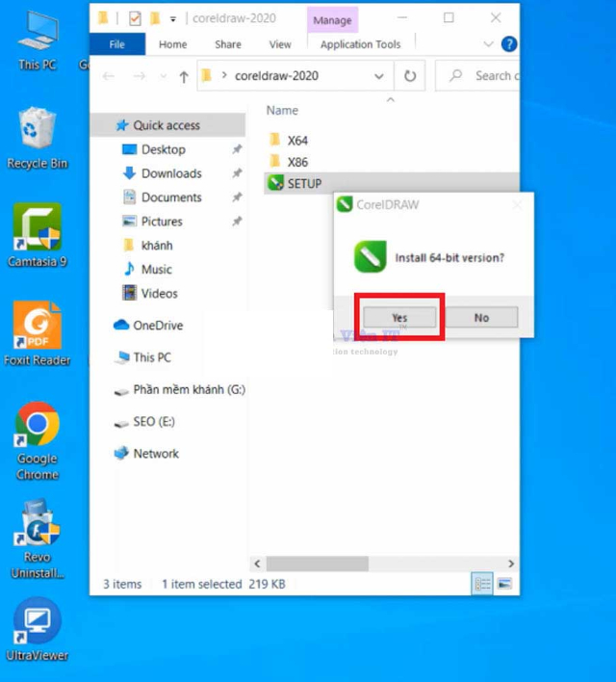The width and height of the screenshot is (616, 682).
Task: Open Google Chrome desktop shortcut
Action: point(38,441)
